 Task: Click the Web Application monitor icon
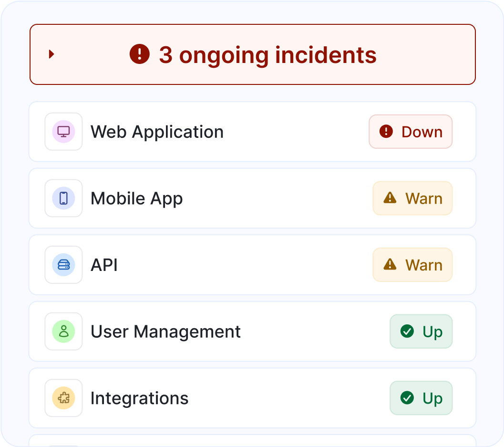63,132
